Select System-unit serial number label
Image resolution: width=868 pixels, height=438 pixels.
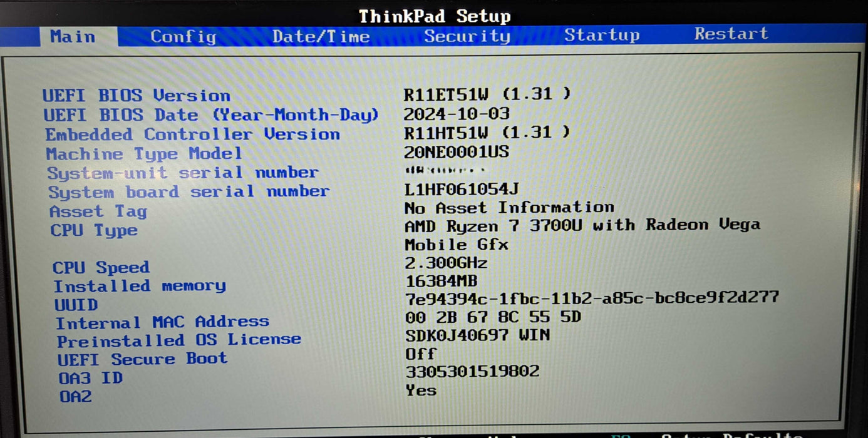tap(183, 173)
